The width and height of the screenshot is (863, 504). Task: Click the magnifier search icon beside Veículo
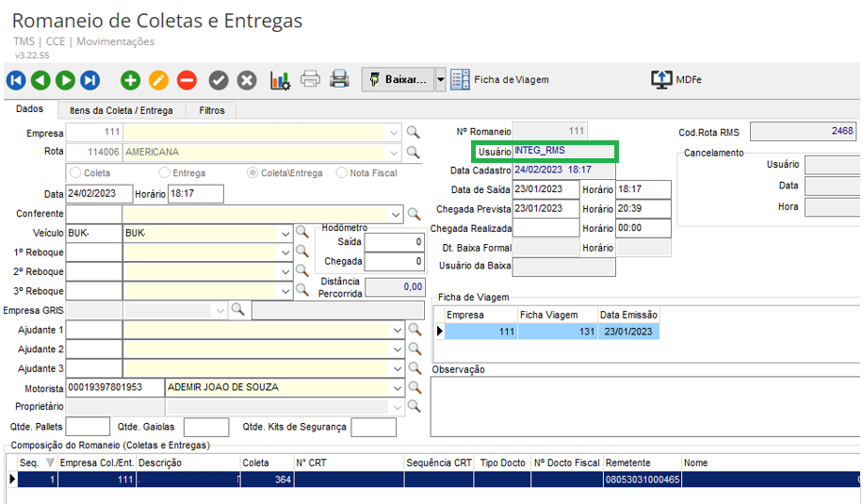coord(302,232)
